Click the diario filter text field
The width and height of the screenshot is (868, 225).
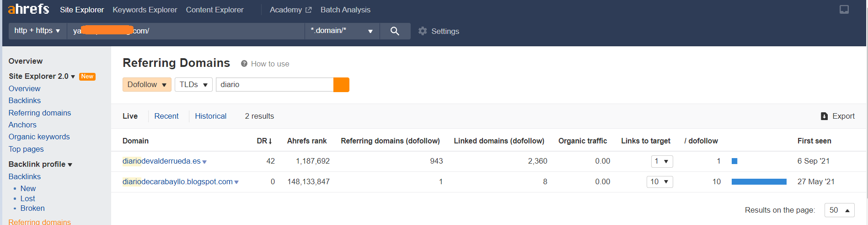click(274, 85)
